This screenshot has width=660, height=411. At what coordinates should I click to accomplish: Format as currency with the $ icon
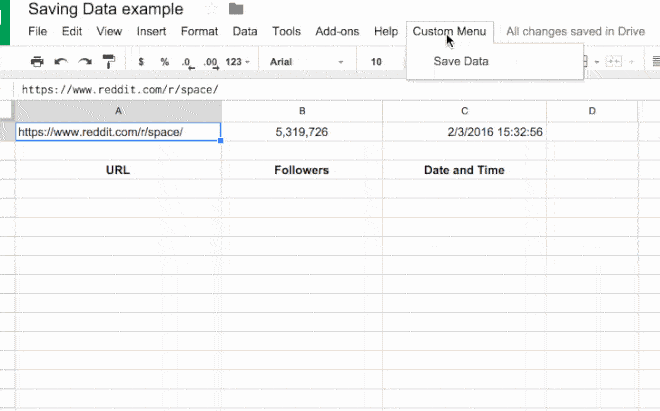[141, 62]
